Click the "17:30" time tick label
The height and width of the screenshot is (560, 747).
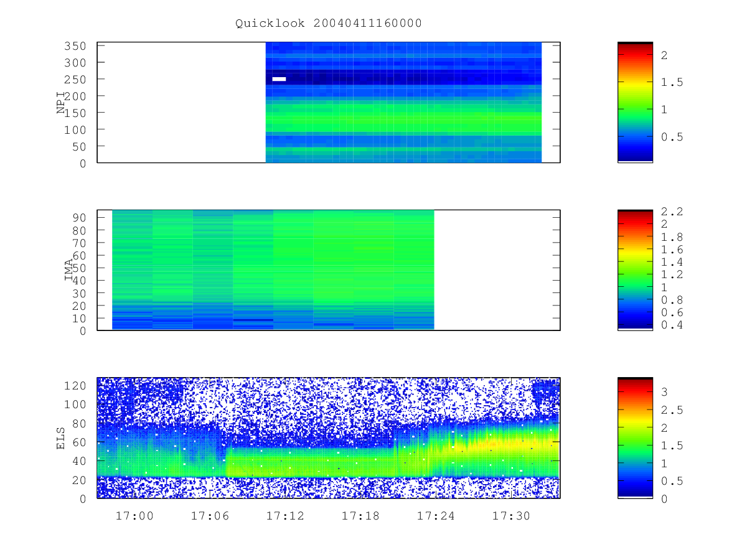coord(511,516)
